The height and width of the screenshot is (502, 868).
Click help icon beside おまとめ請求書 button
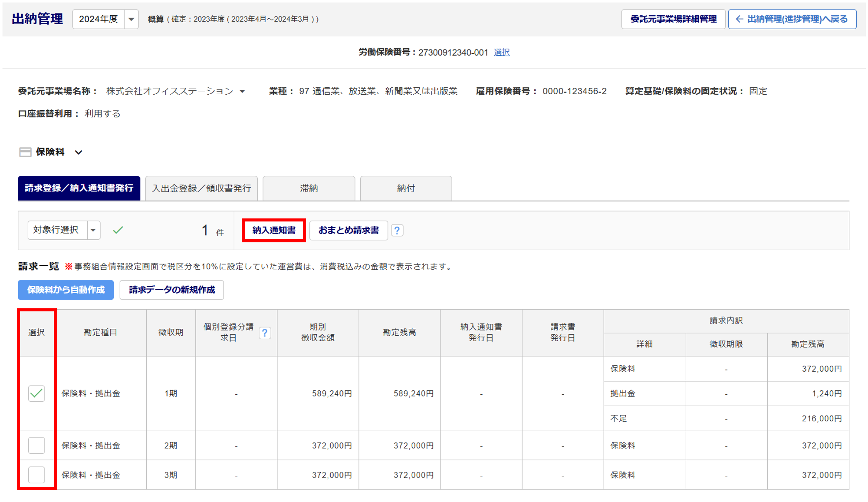[x=397, y=230]
